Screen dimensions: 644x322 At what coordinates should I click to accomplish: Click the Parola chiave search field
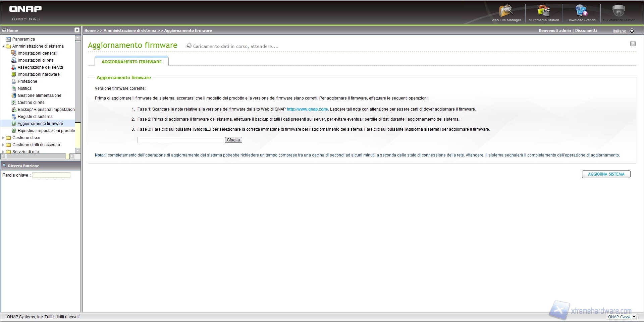(x=51, y=175)
